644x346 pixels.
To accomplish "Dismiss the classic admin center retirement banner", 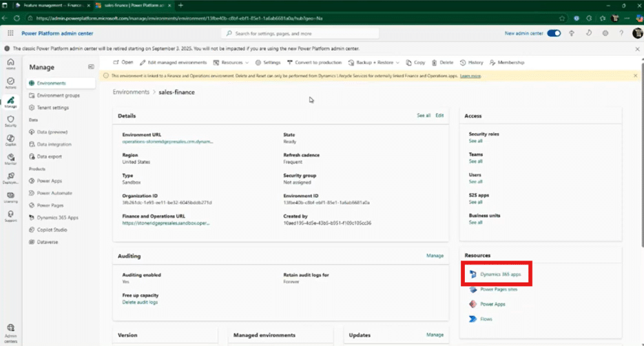I will (x=637, y=49).
